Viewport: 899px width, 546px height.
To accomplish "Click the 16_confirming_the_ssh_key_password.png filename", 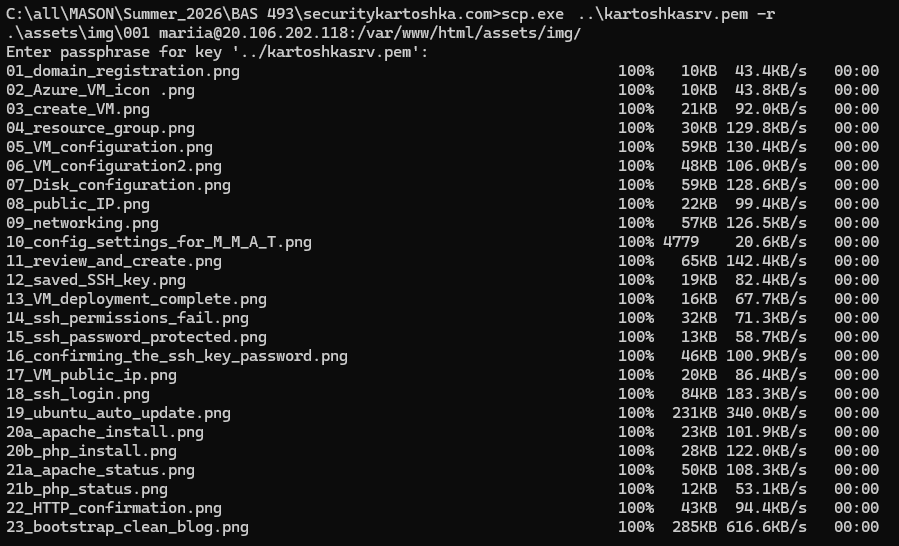I will (x=177, y=356).
